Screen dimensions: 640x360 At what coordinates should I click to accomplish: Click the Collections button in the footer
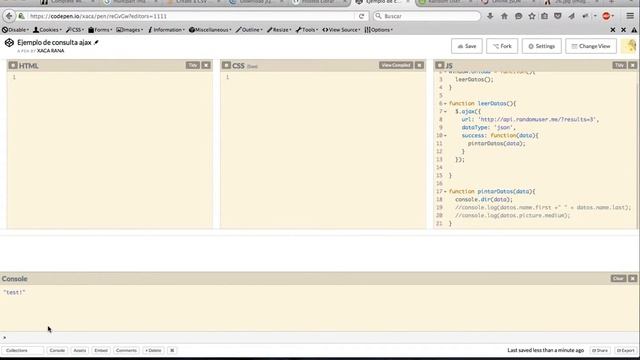(22, 350)
